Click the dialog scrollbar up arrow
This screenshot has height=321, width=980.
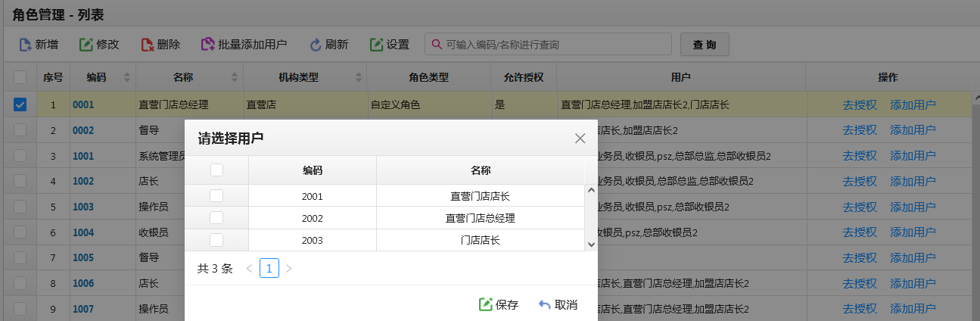click(591, 190)
